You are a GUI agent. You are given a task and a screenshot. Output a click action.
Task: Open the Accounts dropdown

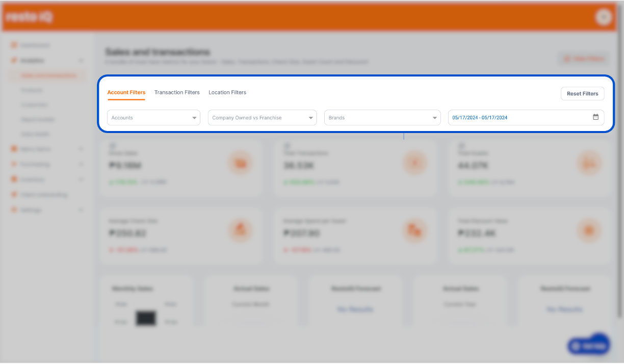pyautogui.click(x=153, y=117)
